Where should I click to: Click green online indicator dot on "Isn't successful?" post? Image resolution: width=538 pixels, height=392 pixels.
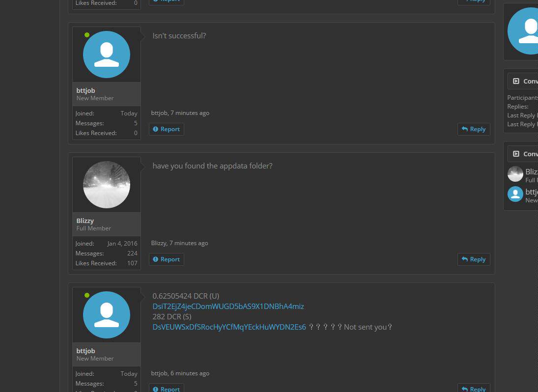pos(87,35)
